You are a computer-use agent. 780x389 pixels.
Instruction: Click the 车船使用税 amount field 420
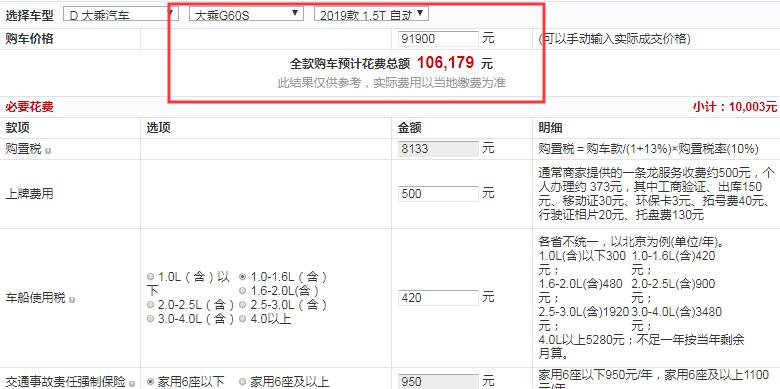(438, 297)
